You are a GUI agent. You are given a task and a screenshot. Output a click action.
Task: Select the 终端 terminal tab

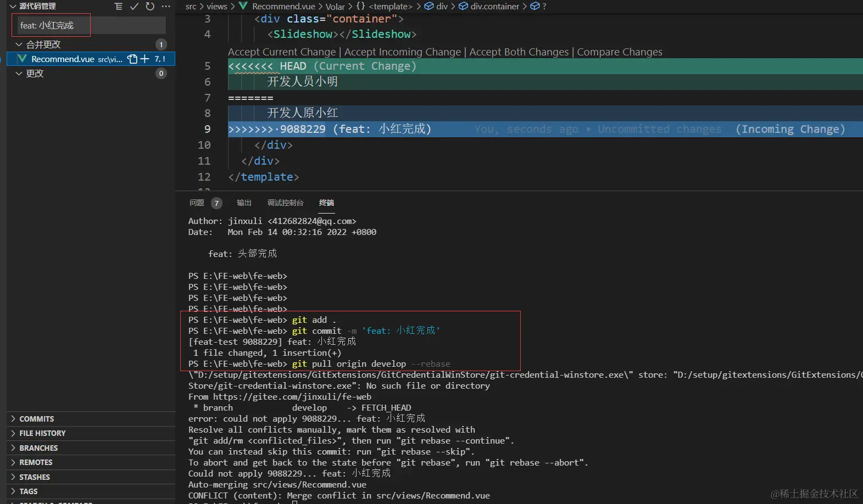[326, 203]
